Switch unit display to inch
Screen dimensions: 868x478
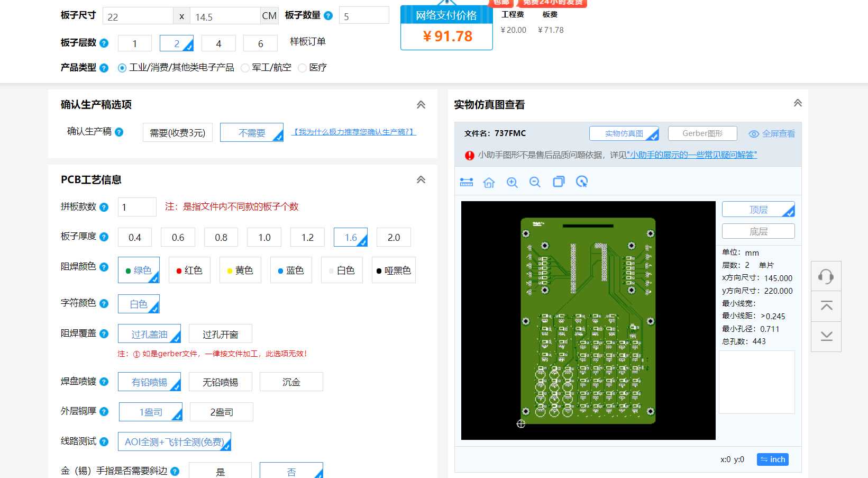click(772, 459)
